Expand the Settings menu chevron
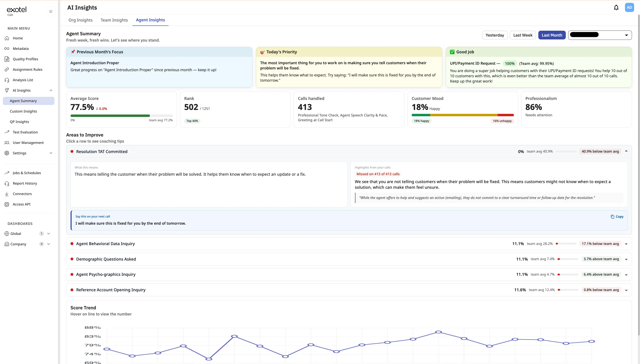The width and height of the screenshot is (640, 364). [x=51, y=153]
